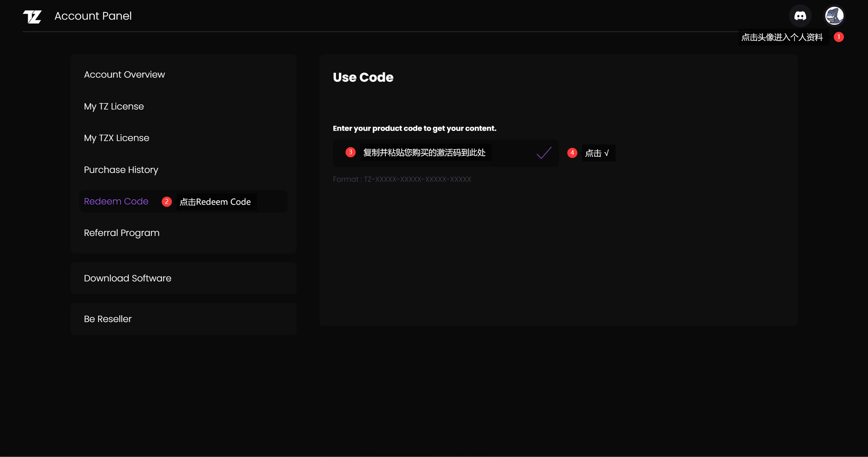Click red step 3 badge
The height and width of the screenshot is (457, 868).
pos(350,152)
